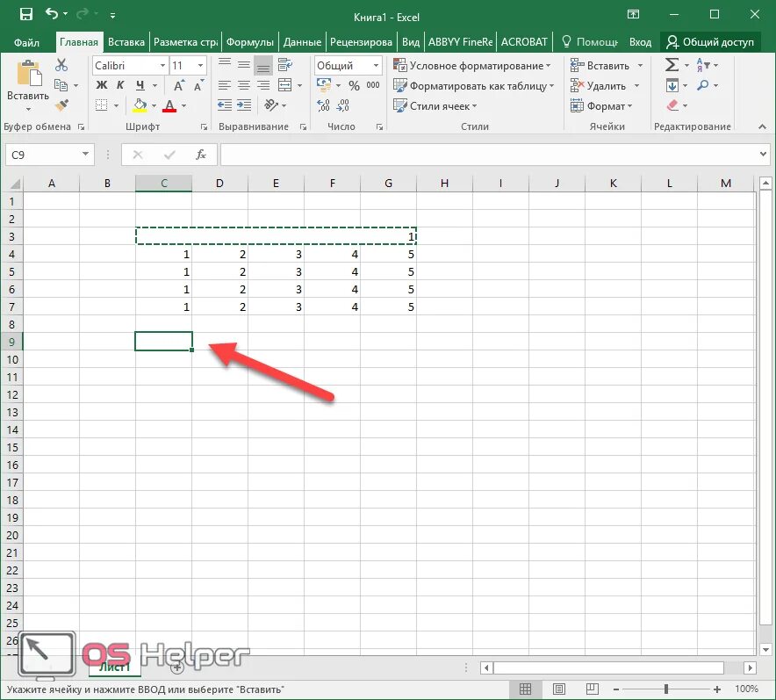Image resolution: width=776 pixels, height=700 pixels.
Task: Click the formula bar input field
Action: coord(488,155)
